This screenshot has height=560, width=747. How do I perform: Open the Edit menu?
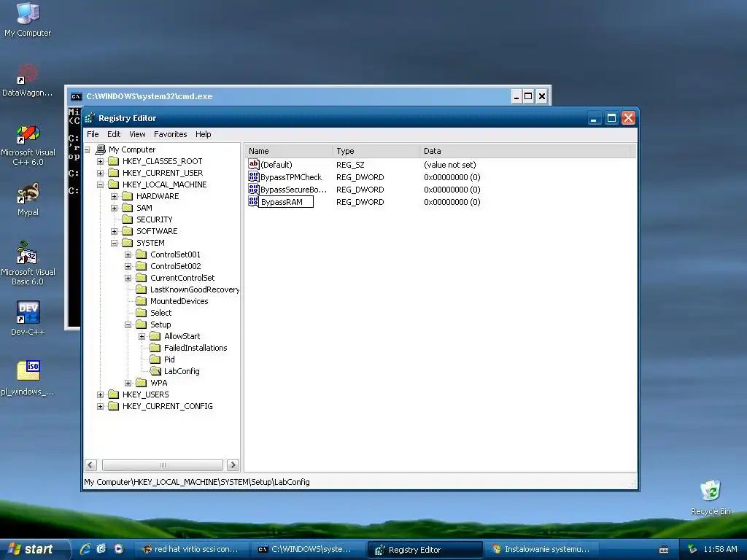tap(114, 134)
